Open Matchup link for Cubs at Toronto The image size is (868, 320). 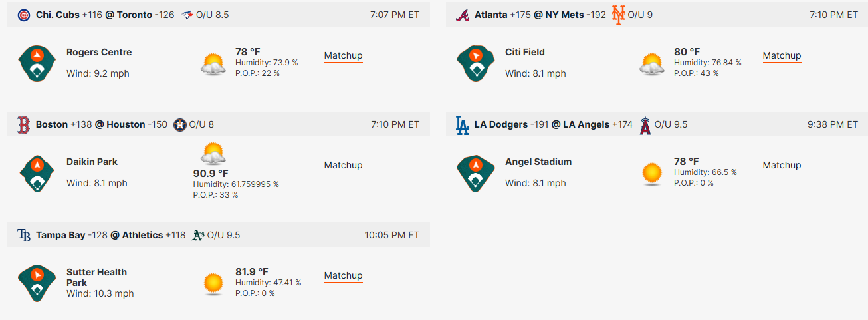point(343,56)
